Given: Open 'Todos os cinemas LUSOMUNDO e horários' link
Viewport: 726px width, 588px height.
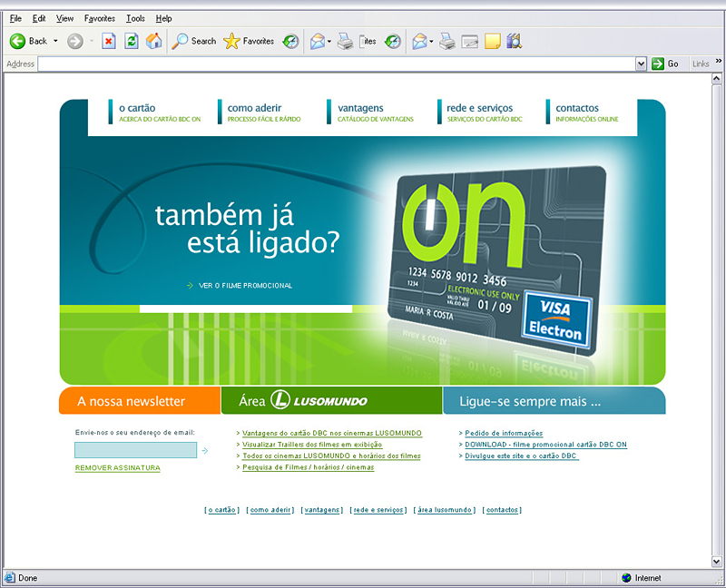Looking at the screenshot, I should (x=331, y=456).
